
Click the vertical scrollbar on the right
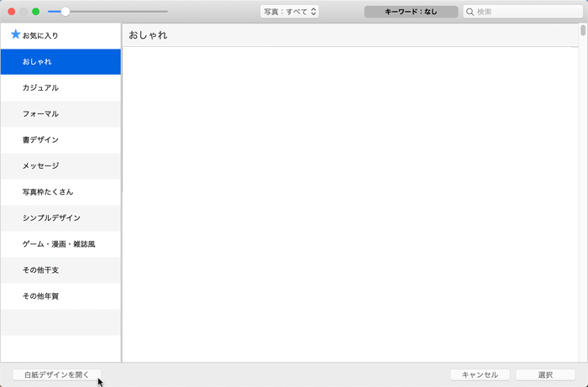[x=582, y=31]
